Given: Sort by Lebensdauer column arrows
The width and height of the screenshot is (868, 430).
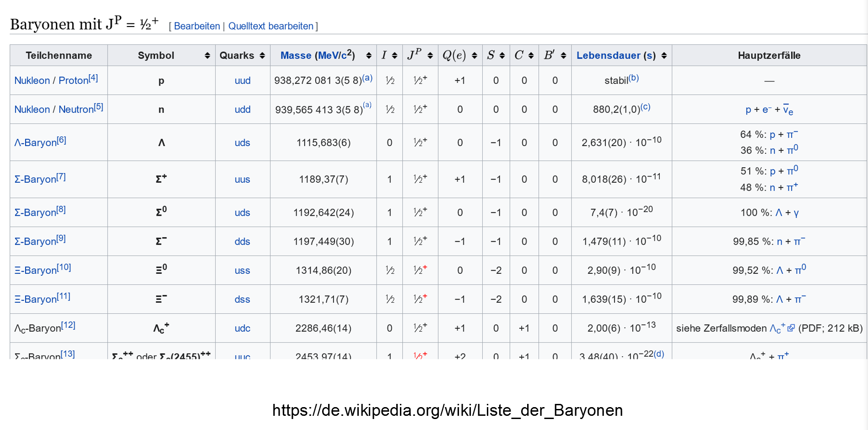Looking at the screenshot, I should click(x=664, y=55).
